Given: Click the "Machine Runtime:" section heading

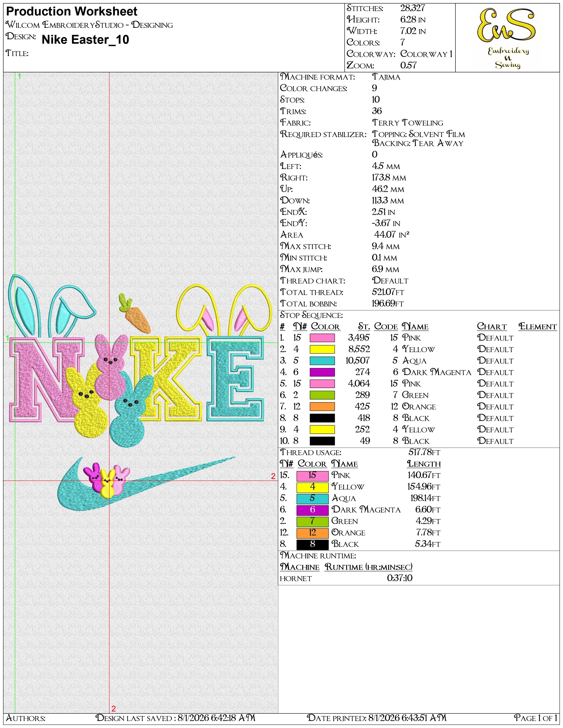Looking at the screenshot, I should [x=318, y=556].
